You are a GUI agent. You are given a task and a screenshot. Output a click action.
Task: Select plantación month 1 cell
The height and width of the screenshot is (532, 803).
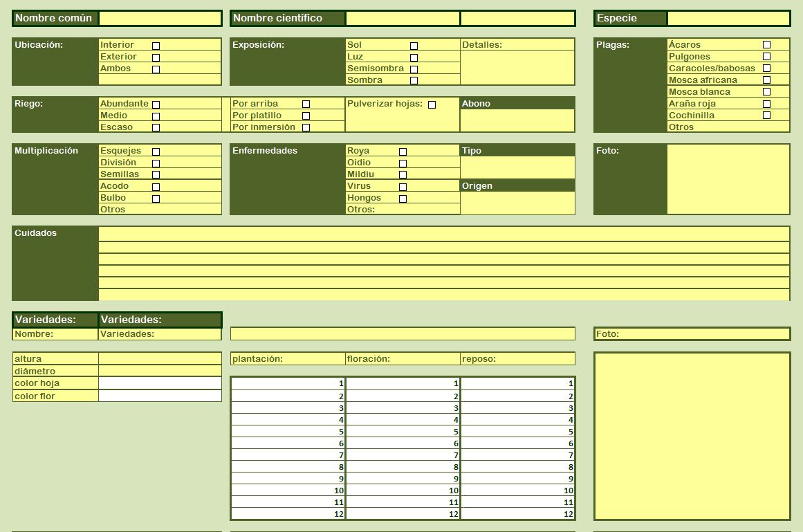(x=288, y=383)
